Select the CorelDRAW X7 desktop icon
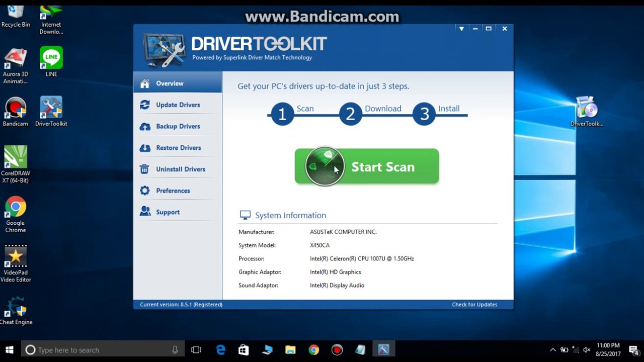The image size is (644, 362). (x=16, y=164)
